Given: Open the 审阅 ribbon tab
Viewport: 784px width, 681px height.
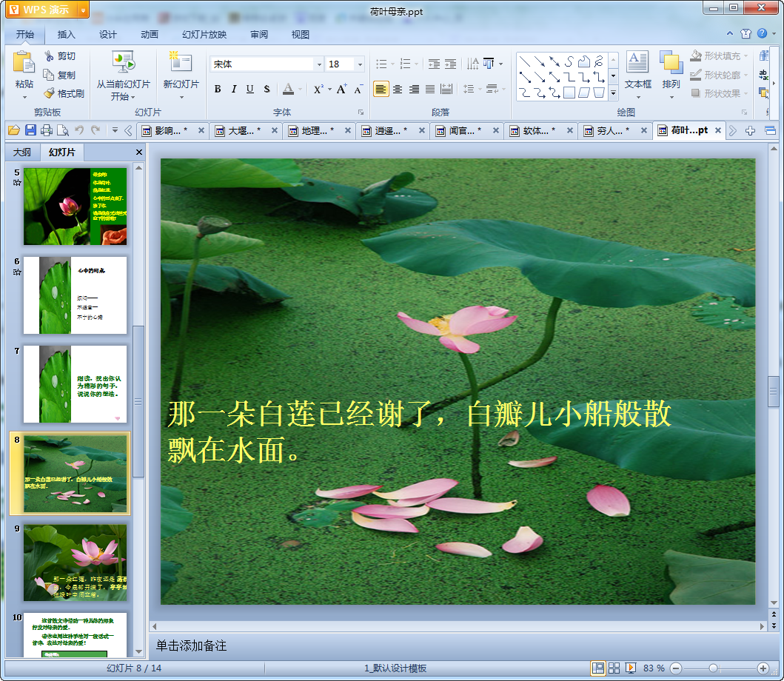Looking at the screenshot, I should click(x=259, y=35).
